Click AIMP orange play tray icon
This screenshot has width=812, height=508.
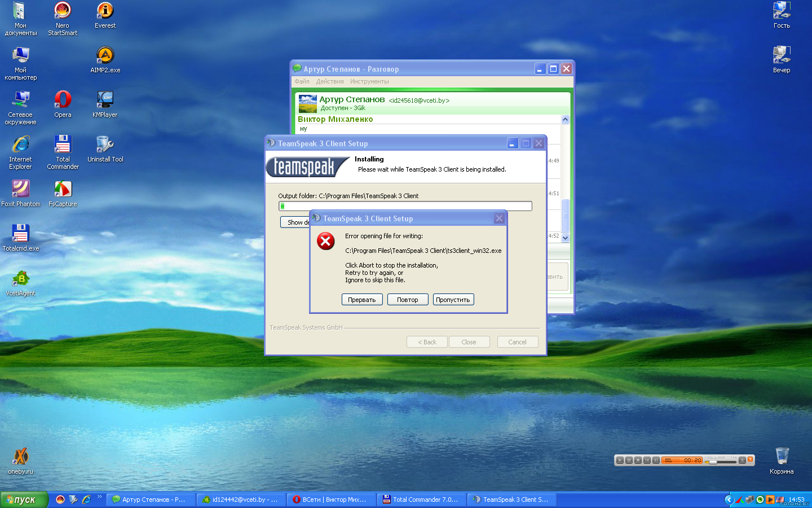click(x=770, y=500)
